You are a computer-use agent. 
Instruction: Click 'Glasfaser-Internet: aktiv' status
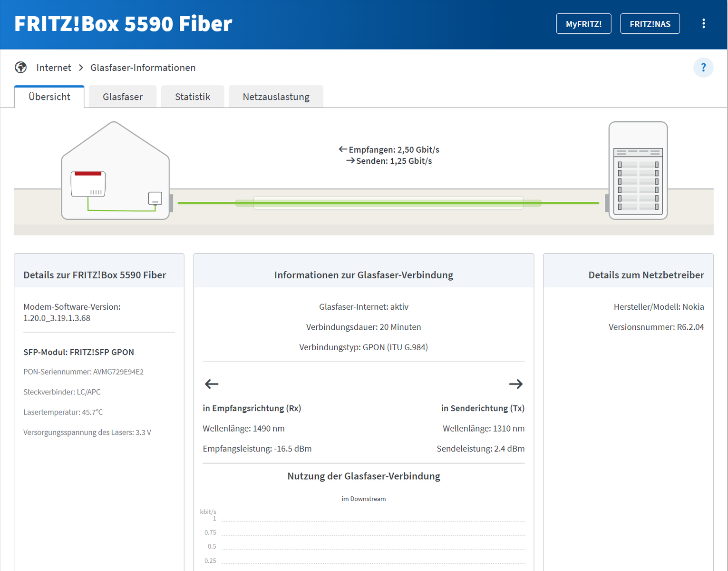[x=364, y=307]
